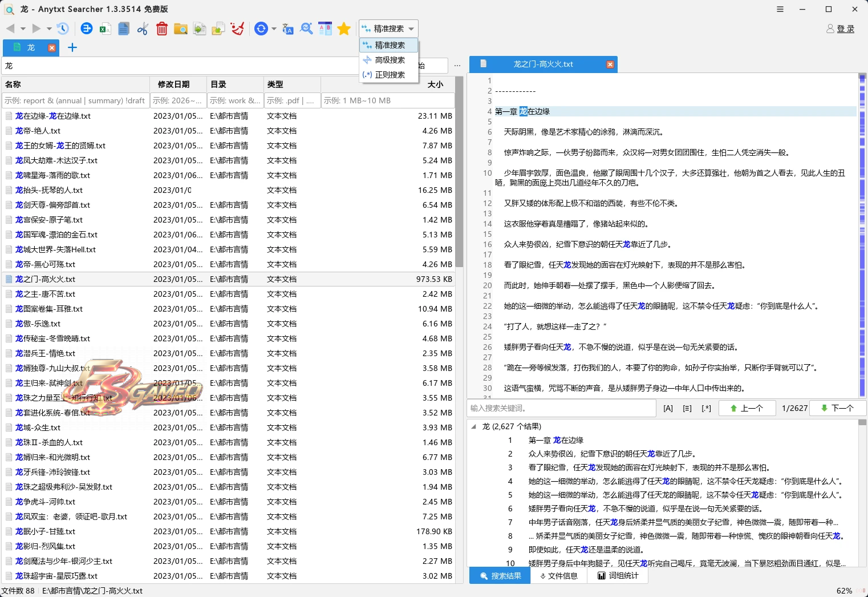Click the scissors cut icon

143,29
